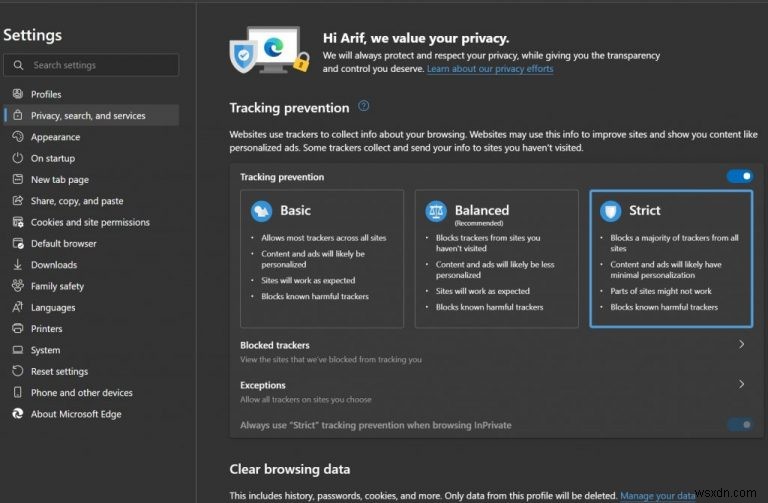Open the Manage your data link
The height and width of the screenshot is (503, 768).
pyautogui.click(x=657, y=496)
